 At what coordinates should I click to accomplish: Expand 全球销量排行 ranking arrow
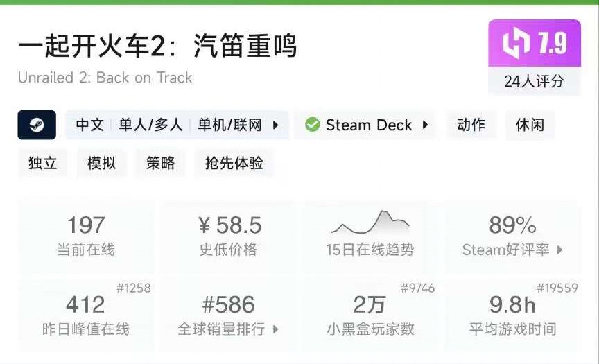(x=275, y=329)
